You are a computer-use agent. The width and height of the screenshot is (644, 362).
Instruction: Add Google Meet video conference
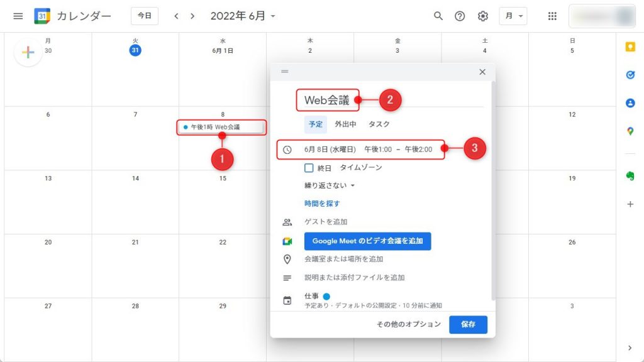point(367,241)
